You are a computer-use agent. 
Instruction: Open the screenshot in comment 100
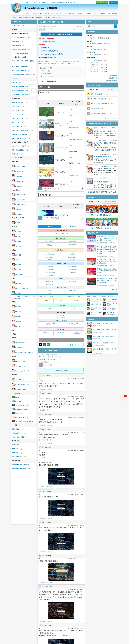coord(61,476)
